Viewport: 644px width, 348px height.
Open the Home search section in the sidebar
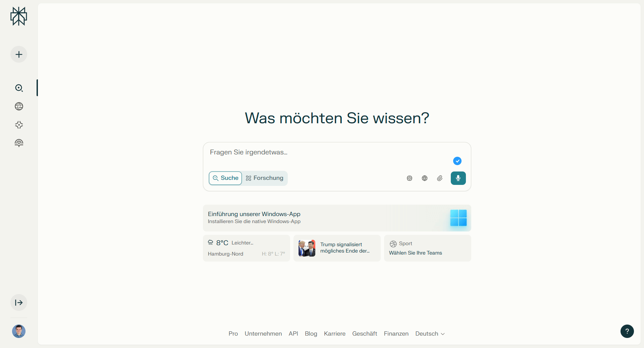pos(19,88)
